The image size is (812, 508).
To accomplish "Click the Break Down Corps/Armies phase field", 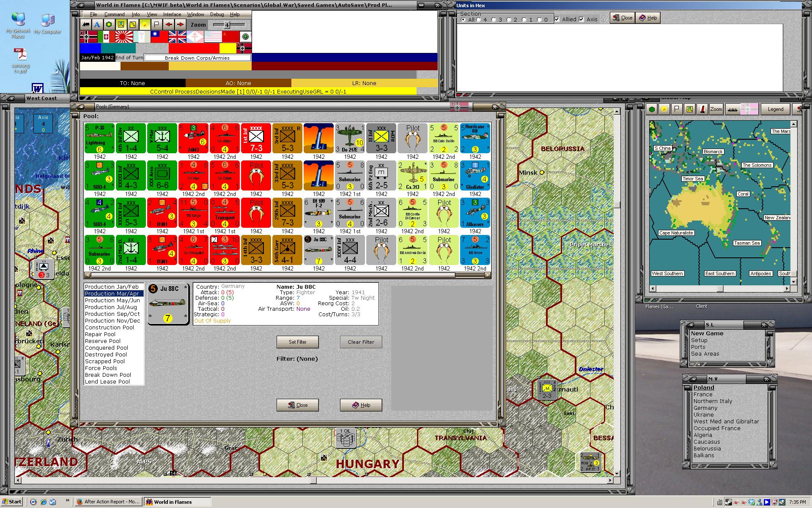I will 197,58.
